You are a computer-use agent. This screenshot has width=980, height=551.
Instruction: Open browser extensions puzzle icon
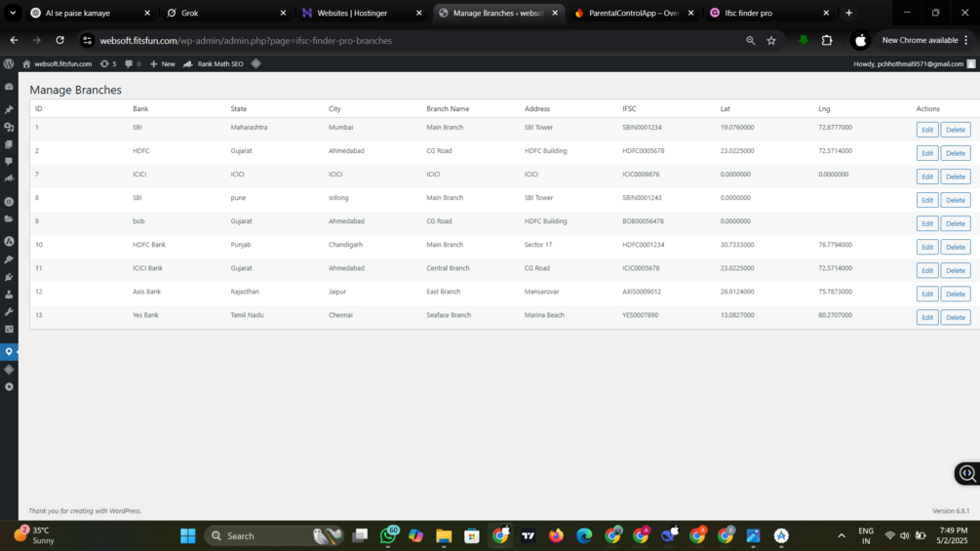827,41
